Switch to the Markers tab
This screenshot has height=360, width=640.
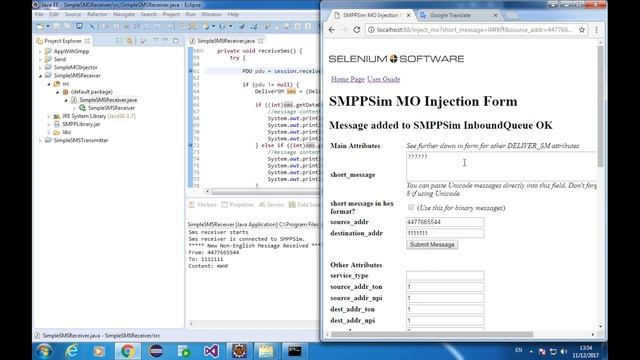203,204
